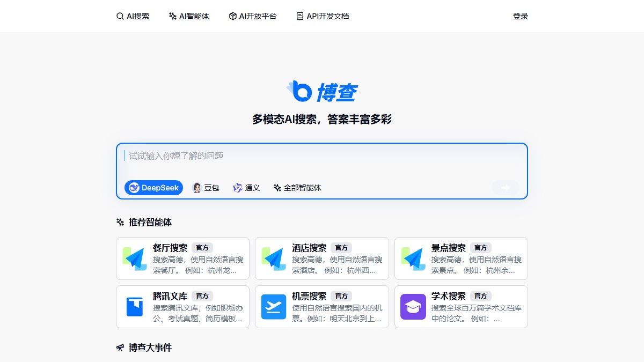Select the 豆包 model chip
Screen dimensions: 644x362
206,188
